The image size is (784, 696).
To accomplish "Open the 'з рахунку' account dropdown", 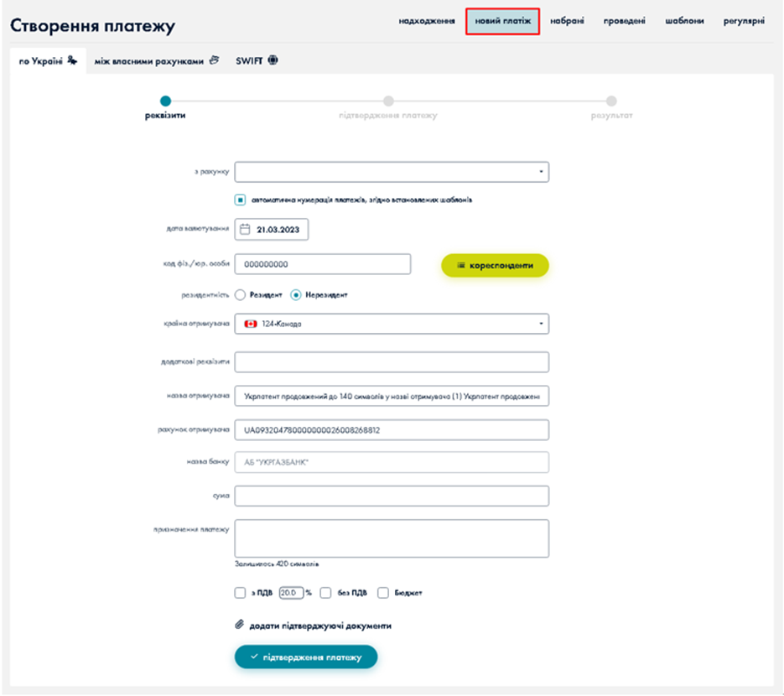I will tap(392, 172).
